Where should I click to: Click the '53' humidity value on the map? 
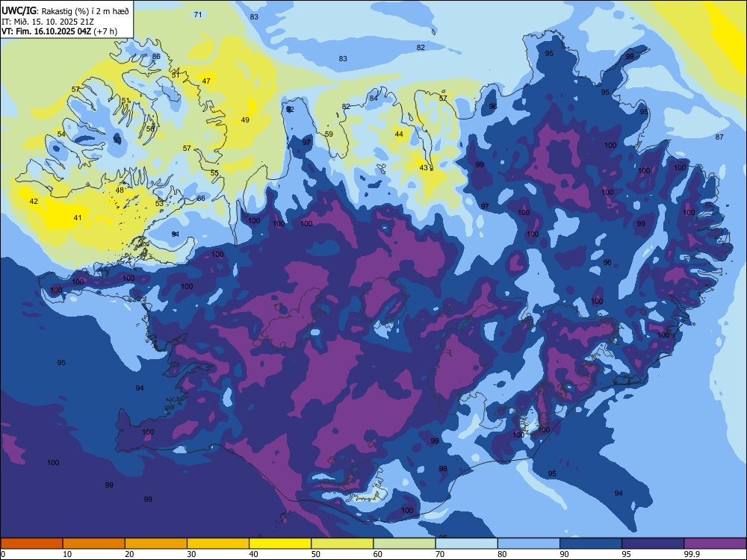click(x=159, y=203)
